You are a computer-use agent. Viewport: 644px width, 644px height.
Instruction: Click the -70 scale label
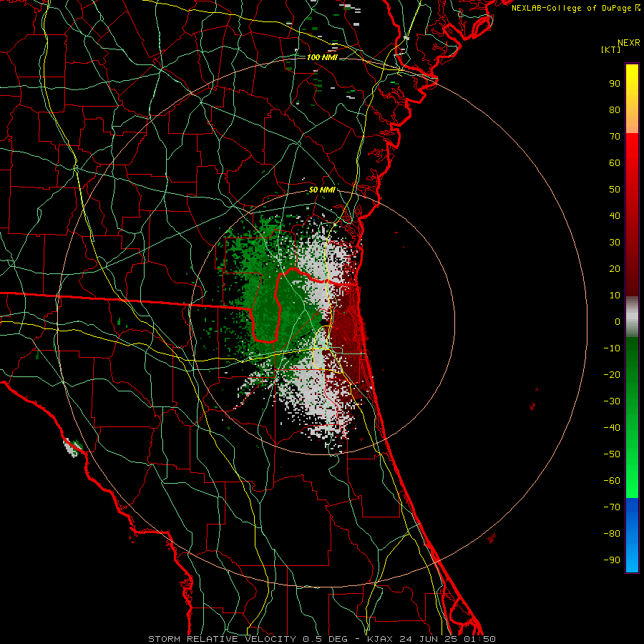612,507
